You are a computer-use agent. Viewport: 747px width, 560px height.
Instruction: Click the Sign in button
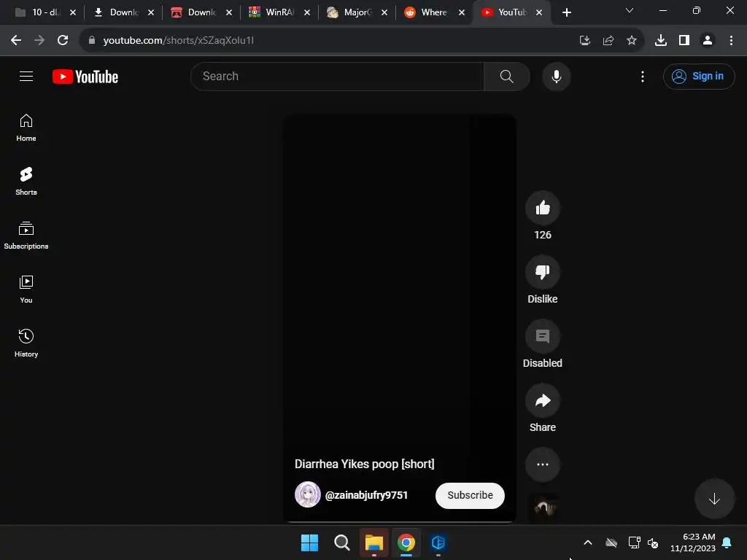[x=698, y=76]
